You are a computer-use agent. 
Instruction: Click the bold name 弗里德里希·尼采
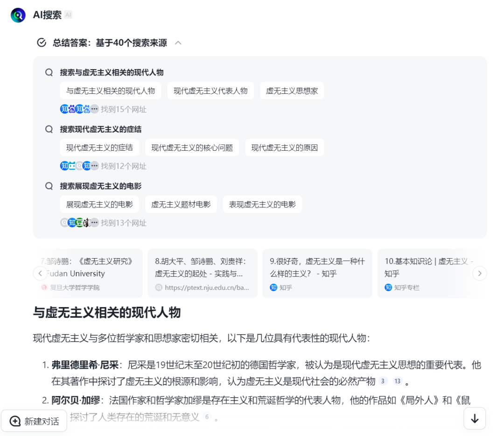(85, 365)
